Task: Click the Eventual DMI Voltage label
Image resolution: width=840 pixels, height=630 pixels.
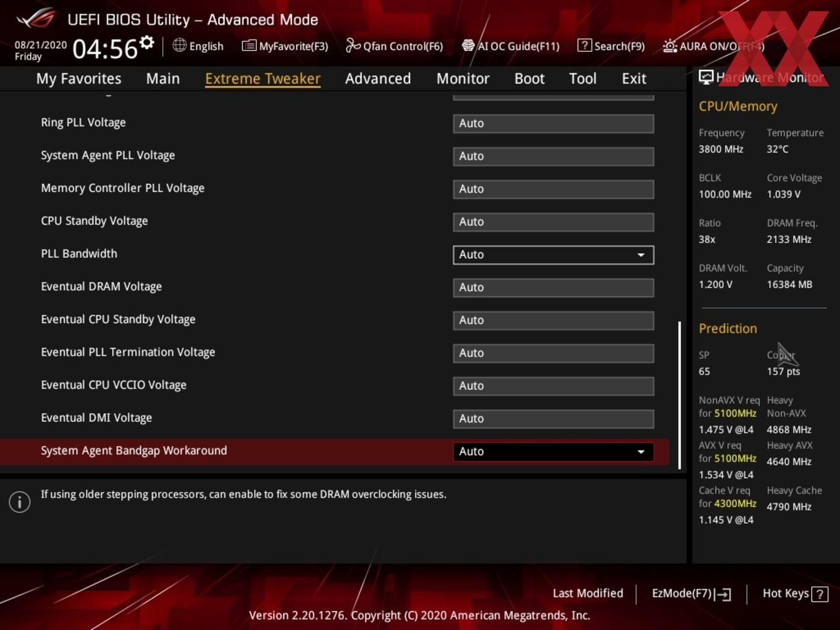Action: pos(96,418)
